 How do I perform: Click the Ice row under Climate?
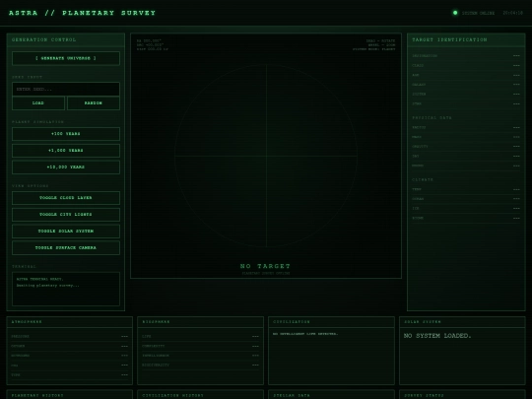point(466,208)
